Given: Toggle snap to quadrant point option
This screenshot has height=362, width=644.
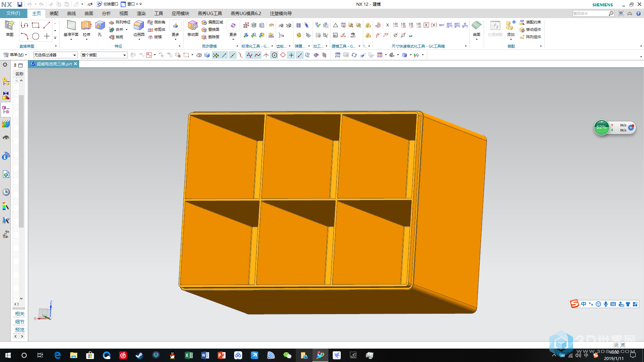Looking at the screenshot, I should coord(283,55).
